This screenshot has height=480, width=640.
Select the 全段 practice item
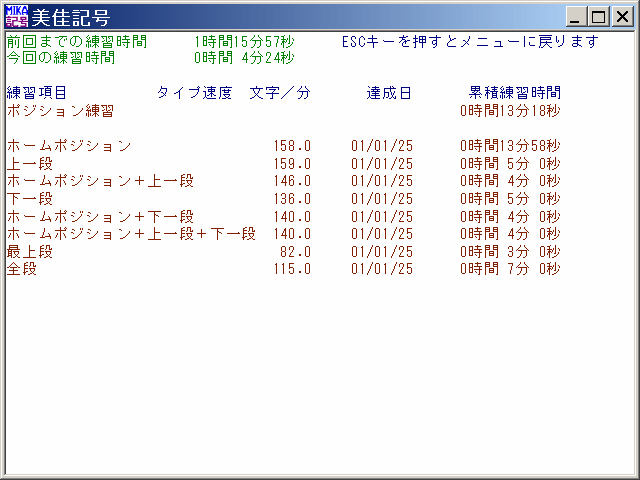(22, 269)
